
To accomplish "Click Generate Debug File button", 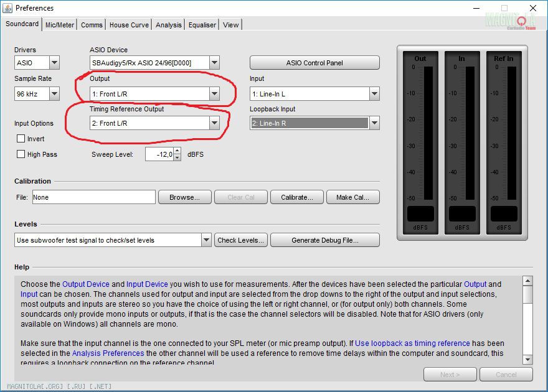I will (x=324, y=240).
